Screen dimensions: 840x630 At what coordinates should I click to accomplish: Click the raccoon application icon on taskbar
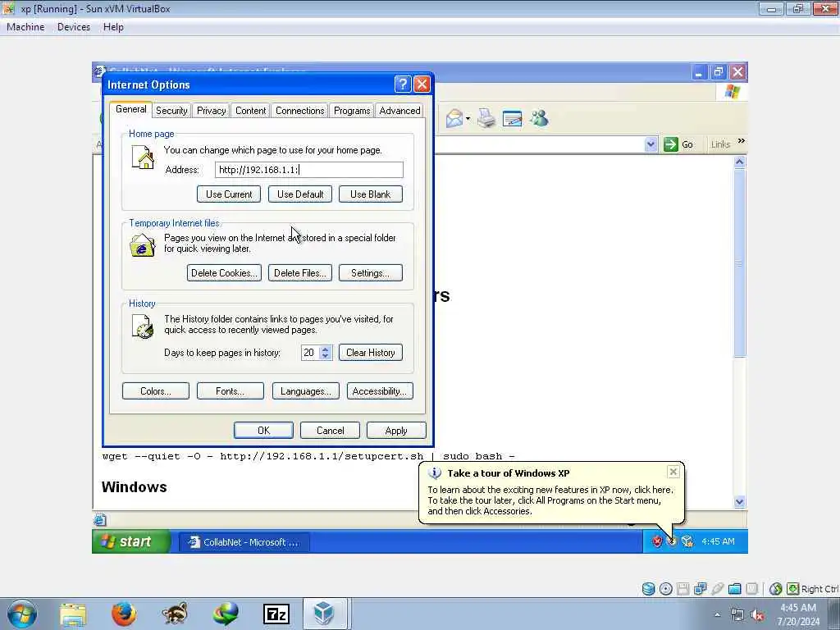(x=175, y=614)
